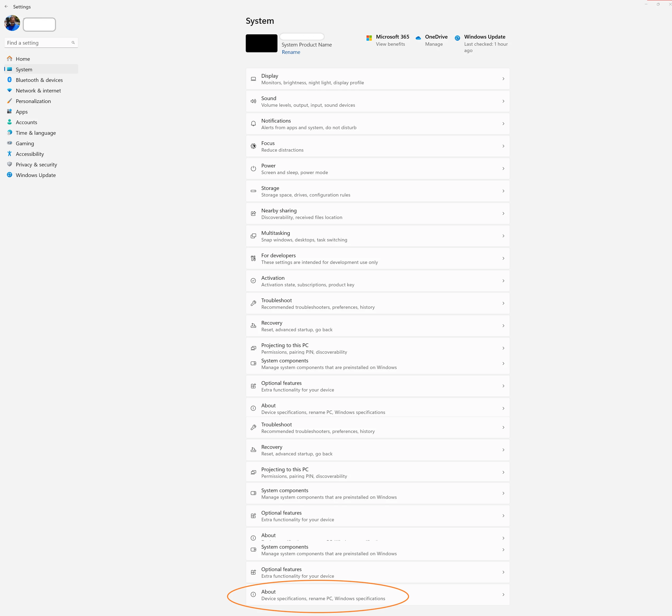
Task: Click the search magnifier icon
Action: tap(73, 43)
